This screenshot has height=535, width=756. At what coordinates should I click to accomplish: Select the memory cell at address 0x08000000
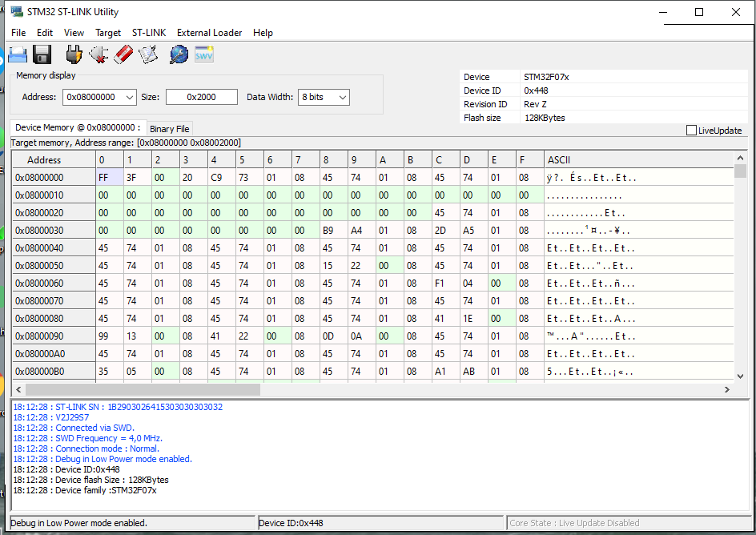pos(109,177)
